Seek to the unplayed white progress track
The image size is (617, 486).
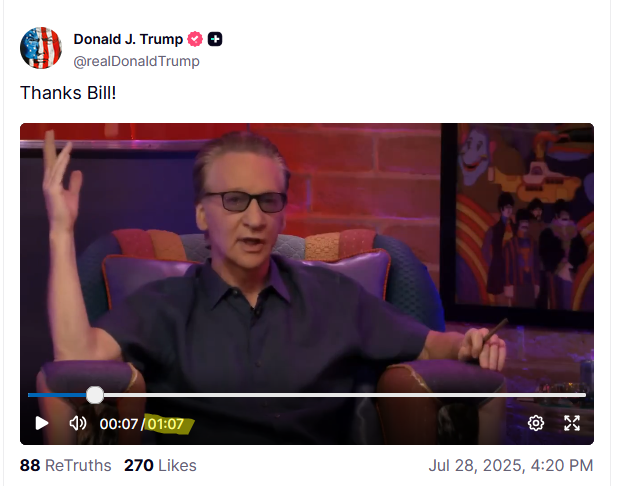pos(345,395)
